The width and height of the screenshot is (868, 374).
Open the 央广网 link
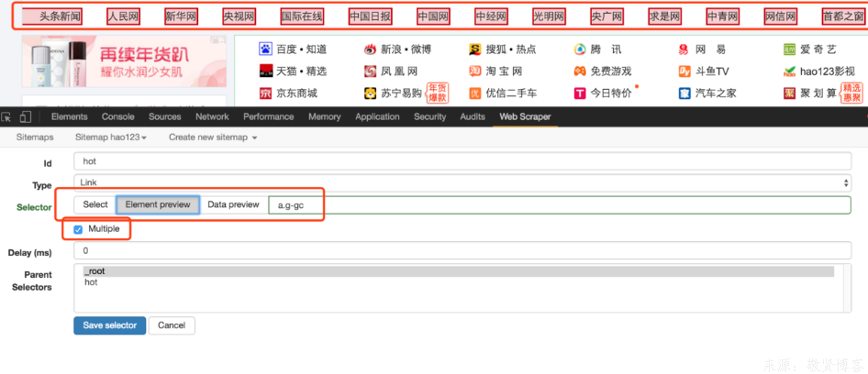[606, 17]
